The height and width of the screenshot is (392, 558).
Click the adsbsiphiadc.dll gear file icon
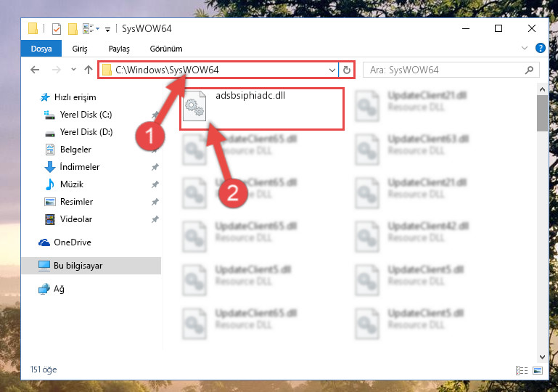click(194, 106)
